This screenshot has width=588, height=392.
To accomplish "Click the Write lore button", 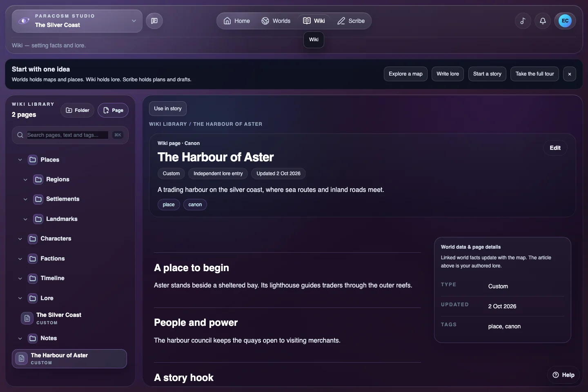I will coord(448,74).
